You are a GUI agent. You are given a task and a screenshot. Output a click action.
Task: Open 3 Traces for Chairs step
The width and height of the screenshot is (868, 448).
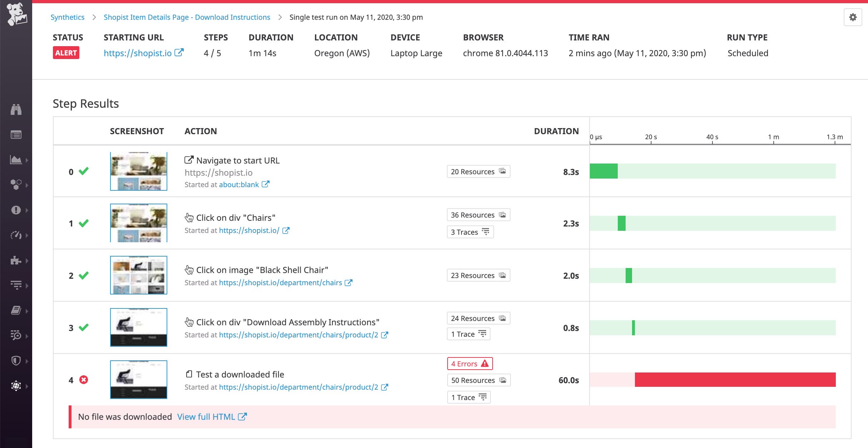tap(470, 232)
